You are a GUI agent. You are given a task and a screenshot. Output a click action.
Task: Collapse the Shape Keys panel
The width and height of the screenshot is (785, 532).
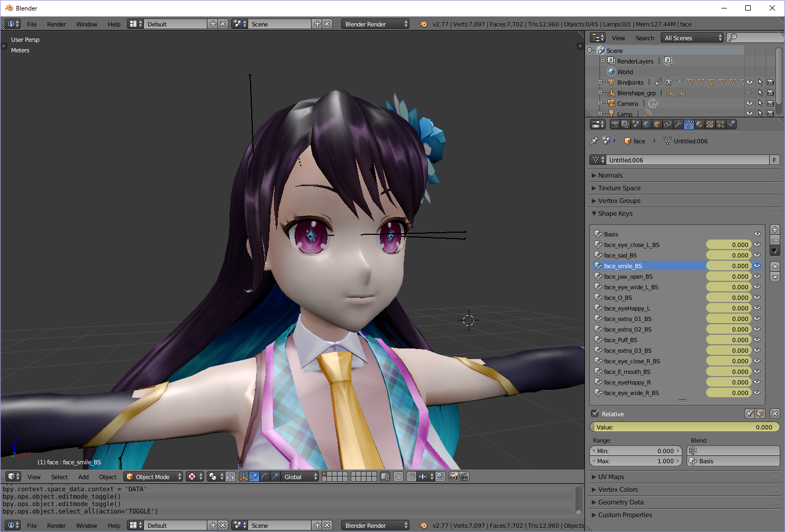[685, 214]
